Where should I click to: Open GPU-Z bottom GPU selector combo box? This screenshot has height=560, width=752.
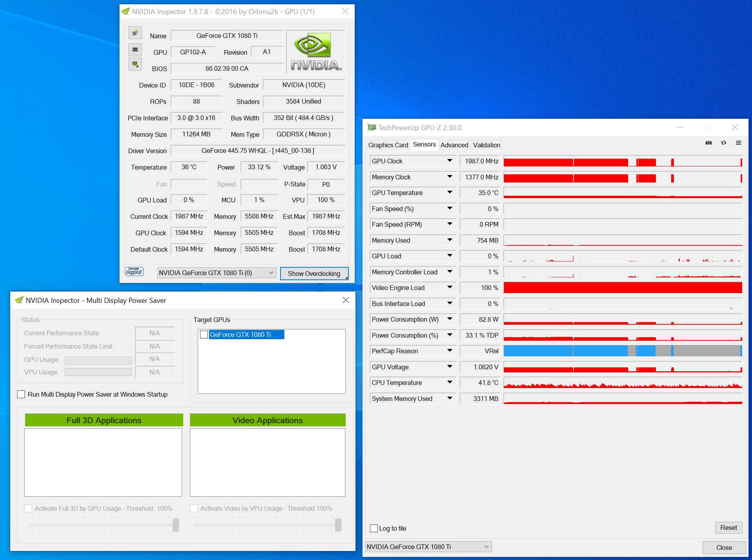428,547
